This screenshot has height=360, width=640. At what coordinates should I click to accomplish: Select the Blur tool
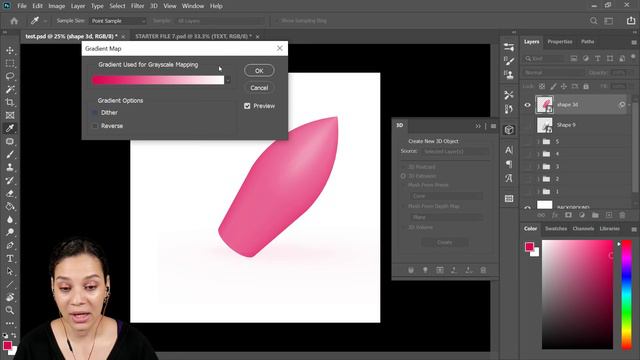(10, 220)
